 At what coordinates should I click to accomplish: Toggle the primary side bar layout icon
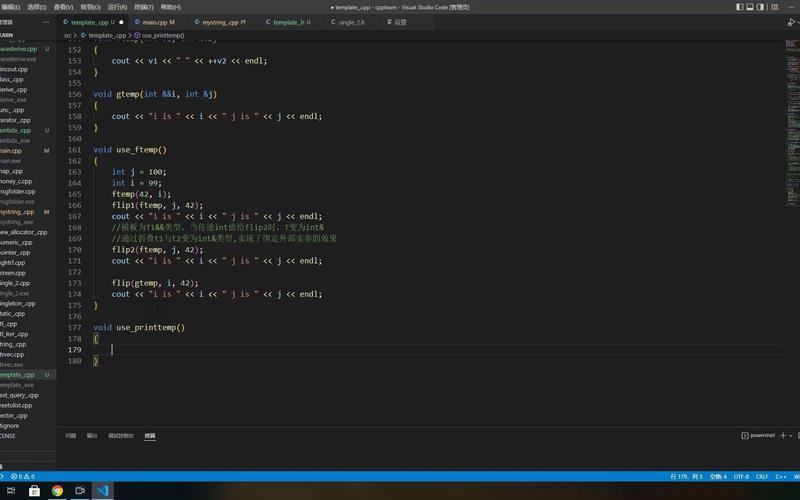click(x=739, y=7)
